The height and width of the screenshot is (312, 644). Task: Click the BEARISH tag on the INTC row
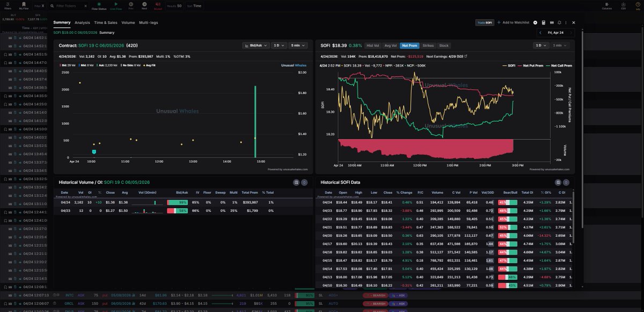(x=375, y=295)
